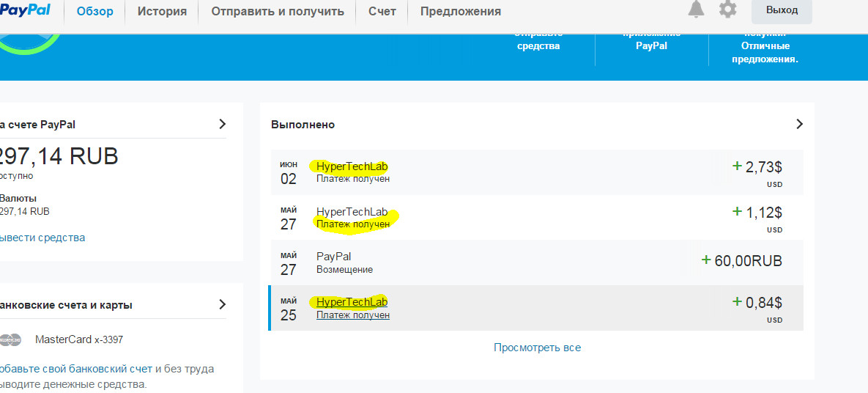Click the Просмотреть все link
The height and width of the screenshot is (393, 868).
point(537,348)
